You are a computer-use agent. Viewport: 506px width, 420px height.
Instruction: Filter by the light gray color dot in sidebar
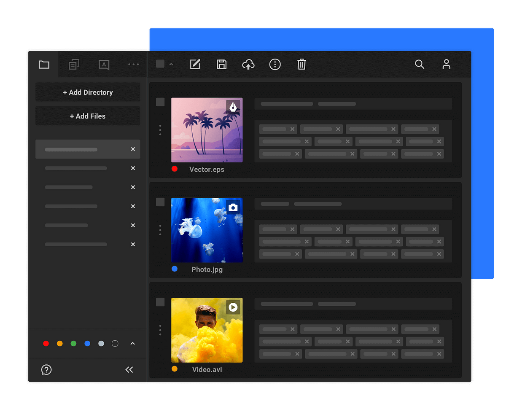pyautogui.click(x=101, y=344)
